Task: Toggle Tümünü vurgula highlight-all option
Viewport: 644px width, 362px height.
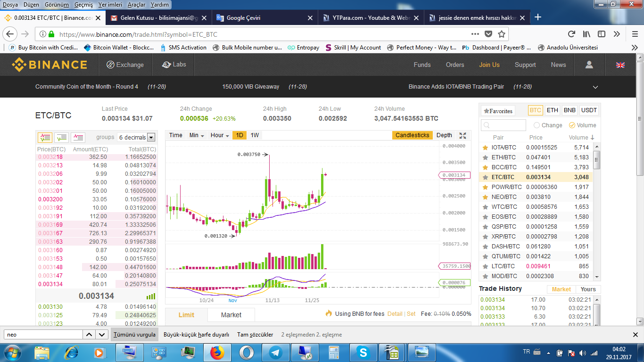Action: point(134,335)
